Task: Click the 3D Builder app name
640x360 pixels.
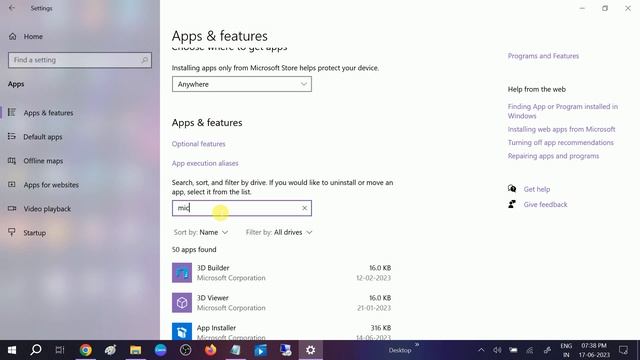Action: click(213, 268)
